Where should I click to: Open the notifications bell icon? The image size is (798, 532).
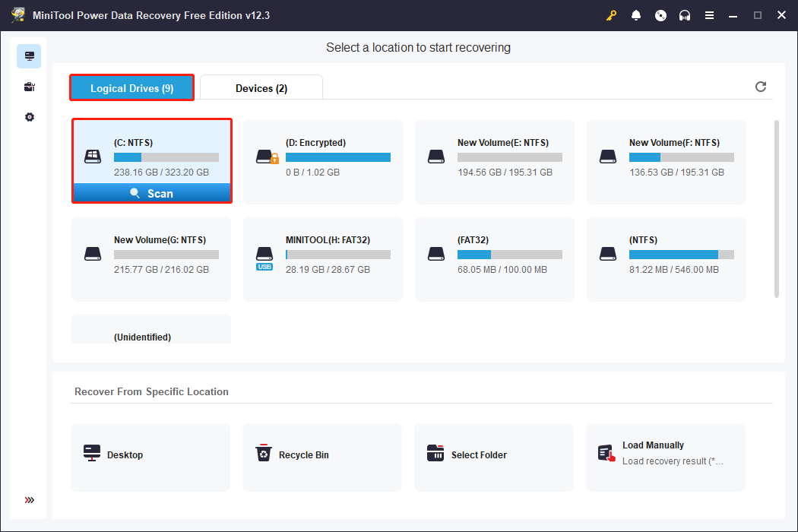pos(636,15)
